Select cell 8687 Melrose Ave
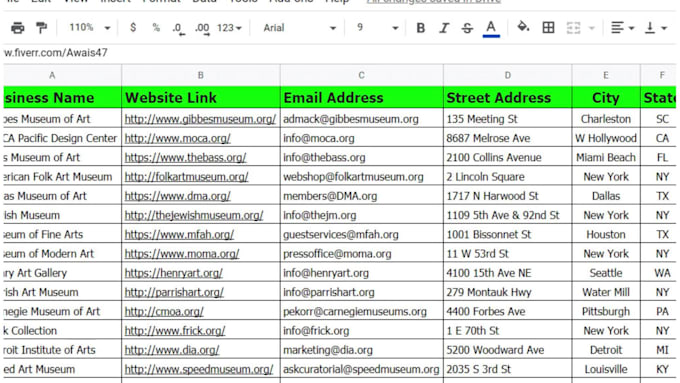 [507, 138]
